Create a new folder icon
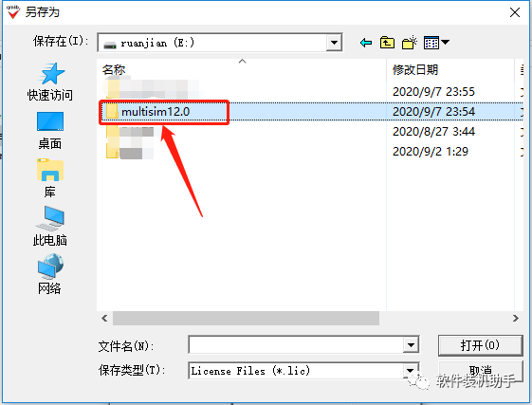 click(x=409, y=43)
